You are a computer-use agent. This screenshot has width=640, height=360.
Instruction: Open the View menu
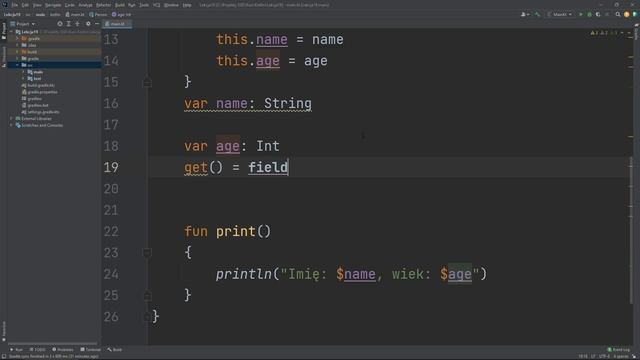[x=37, y=5]
